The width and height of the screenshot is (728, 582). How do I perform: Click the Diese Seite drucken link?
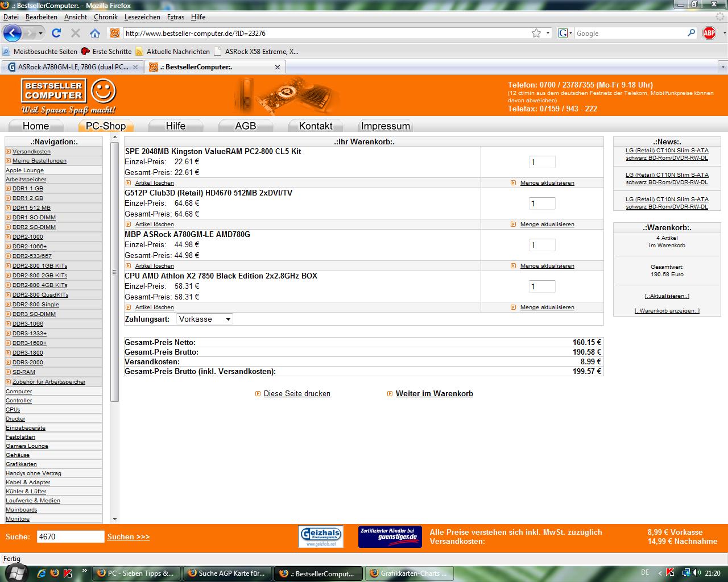coord(297,393)
